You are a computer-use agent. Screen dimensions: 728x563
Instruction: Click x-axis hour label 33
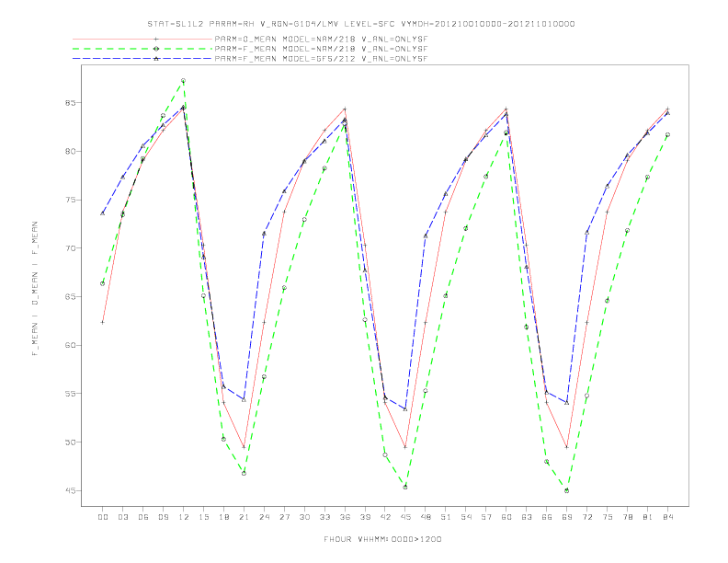[x=324, y=517]
